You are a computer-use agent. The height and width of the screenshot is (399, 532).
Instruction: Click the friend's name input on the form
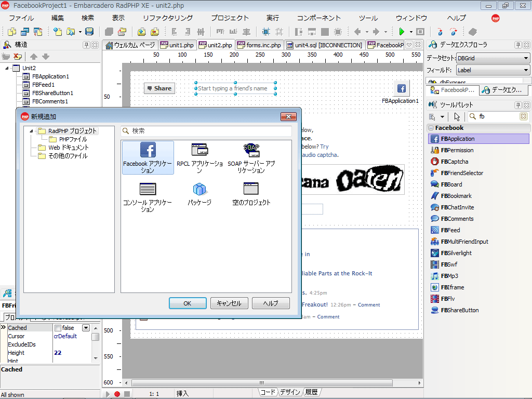tap(235, 88)
